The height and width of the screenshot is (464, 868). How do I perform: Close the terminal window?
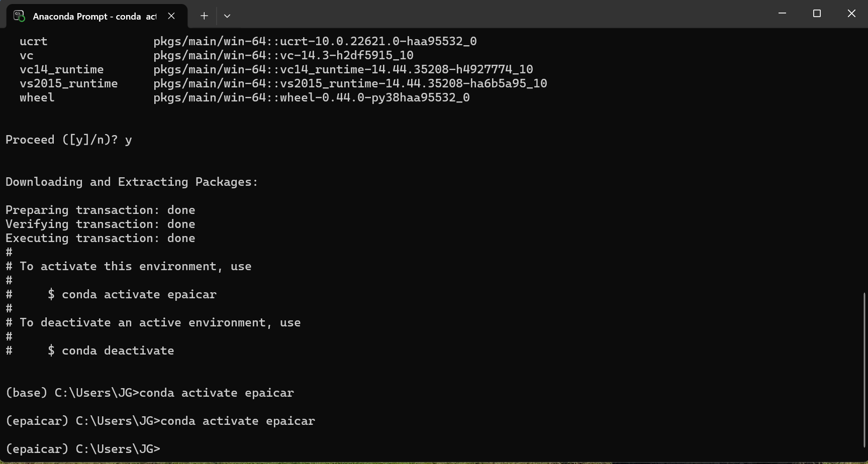[x=851, y=14]
